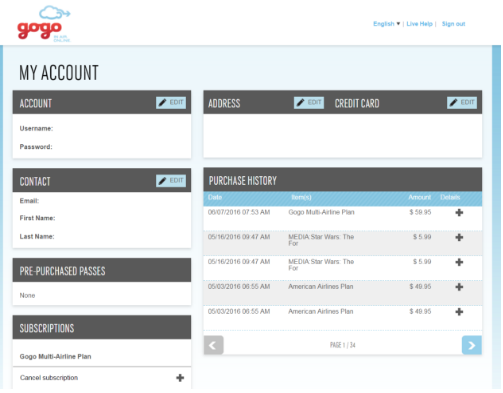Open the English language dropdown
The image size is (503, 393).
[386, 24]
